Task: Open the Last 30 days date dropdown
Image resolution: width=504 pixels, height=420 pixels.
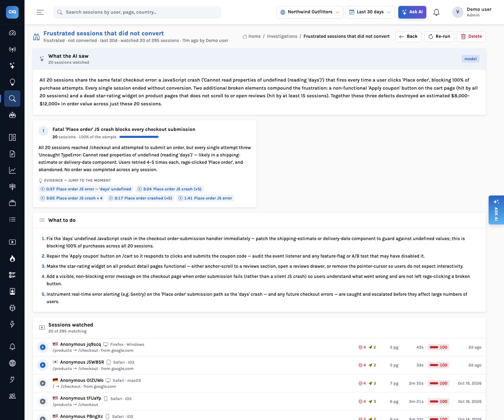Action: pyautogui.click(x=370, y=12)
